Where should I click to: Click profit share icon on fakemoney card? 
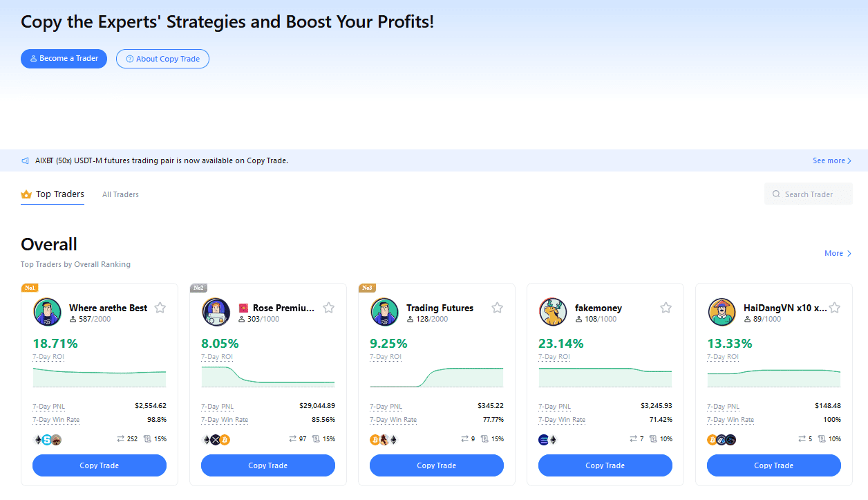pyautogui.click(x=653, y=439)
